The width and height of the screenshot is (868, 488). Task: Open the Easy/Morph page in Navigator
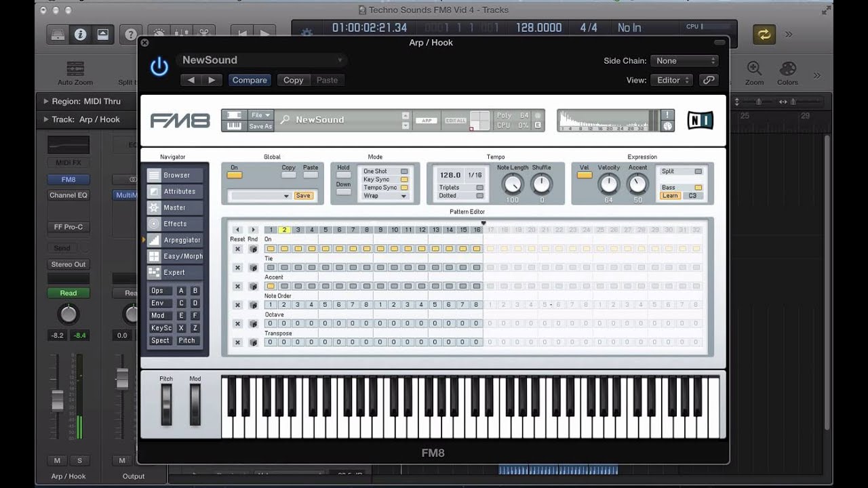[176, 256]
